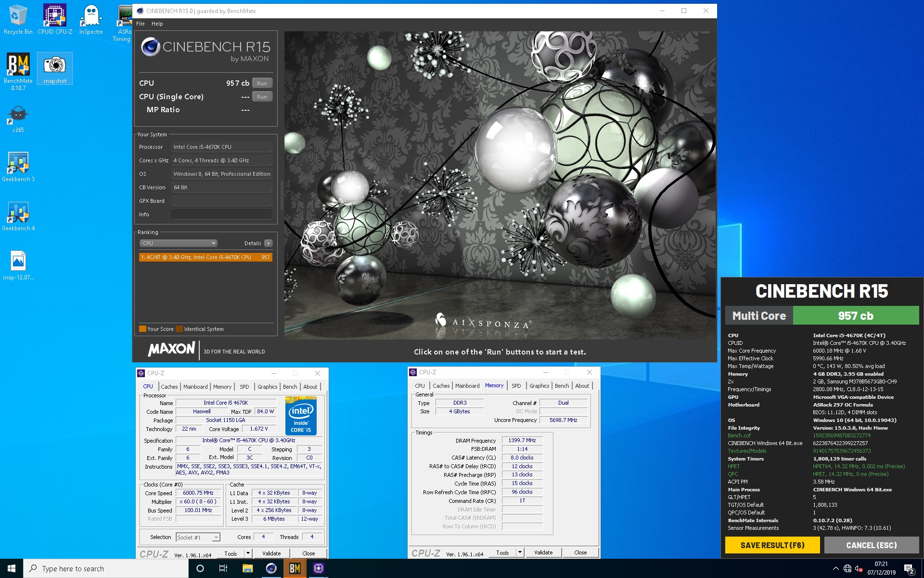Open Graphics tab in left CPU-Z
This screenshot has height=578, width=924.
coord(267,387)
